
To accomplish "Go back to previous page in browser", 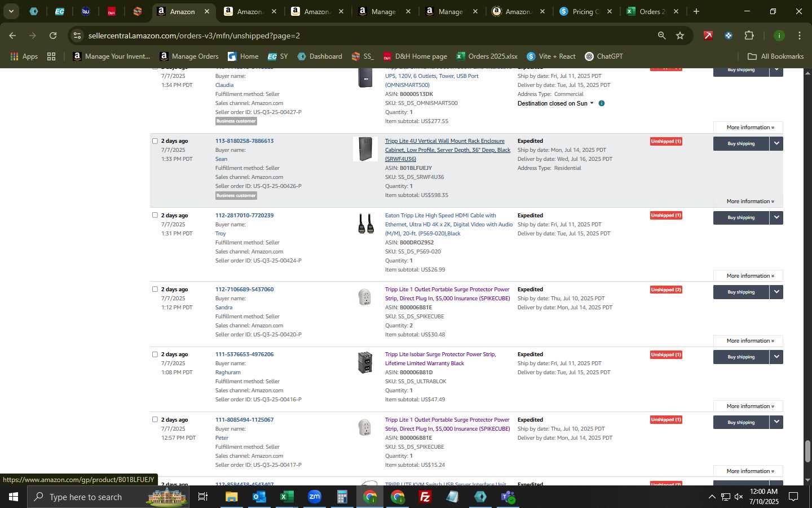I will point(12,36).
